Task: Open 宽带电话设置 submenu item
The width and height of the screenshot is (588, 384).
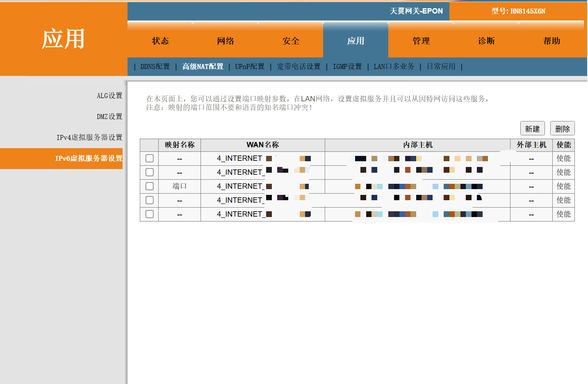Action: [x=299, y=66]
